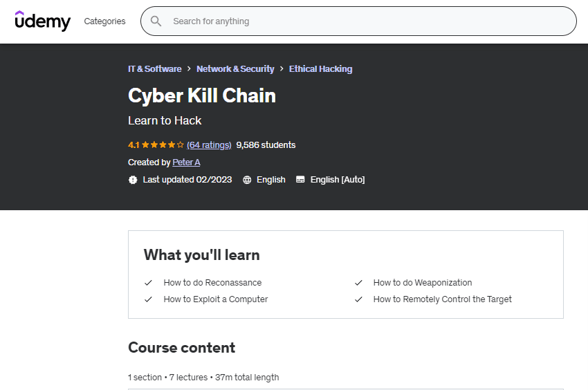Image resolution: width=588 pixels, height=390 pixels.
Task: Click checkmark beside How to Exploit a Computer
Action: point(148,299)
